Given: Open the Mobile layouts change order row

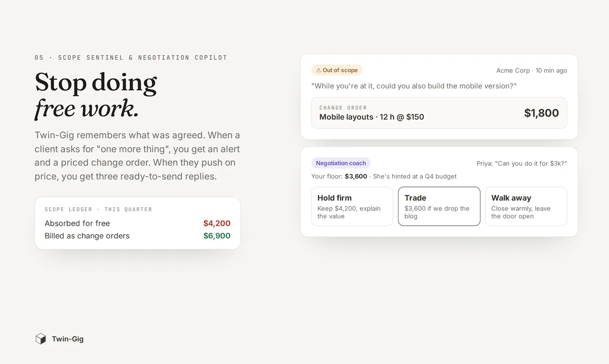Looking at the screenshot, I should pos(439,113).
